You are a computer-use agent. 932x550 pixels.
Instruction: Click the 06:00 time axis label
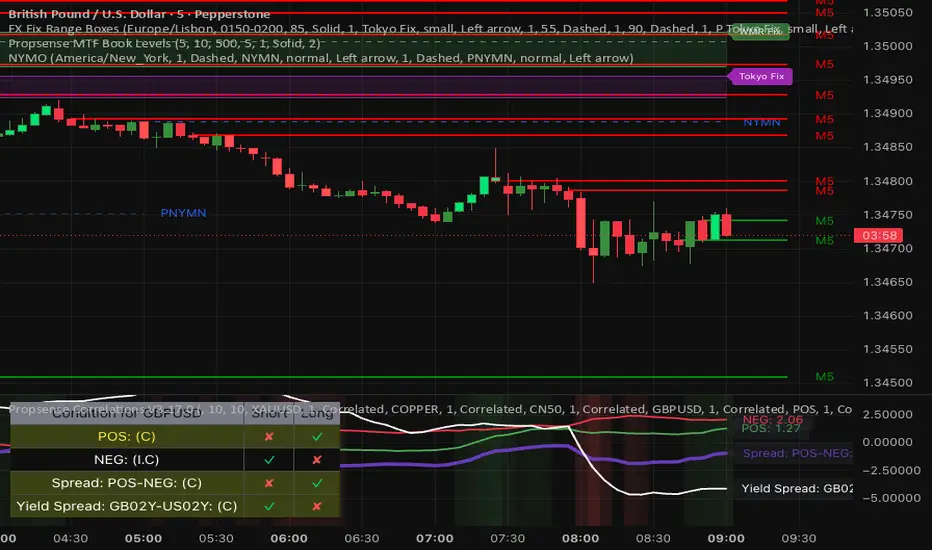click(x=289, y=539)
